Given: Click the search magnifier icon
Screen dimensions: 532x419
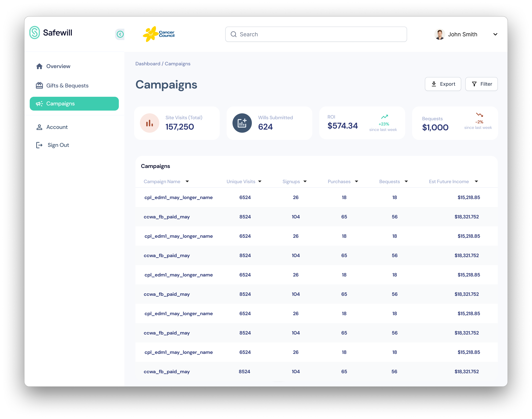Looking at the screenshot, I should click(x=234, y=34).
